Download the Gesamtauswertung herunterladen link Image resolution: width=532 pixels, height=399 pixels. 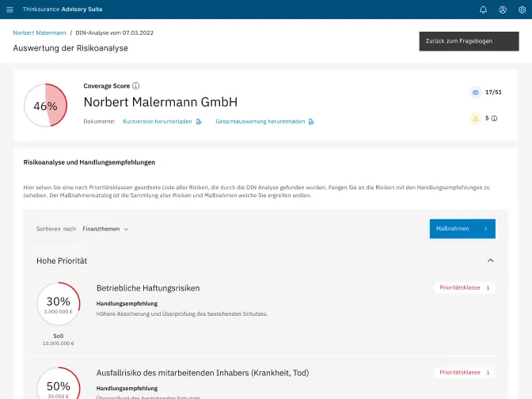click(x=260, y=122)
